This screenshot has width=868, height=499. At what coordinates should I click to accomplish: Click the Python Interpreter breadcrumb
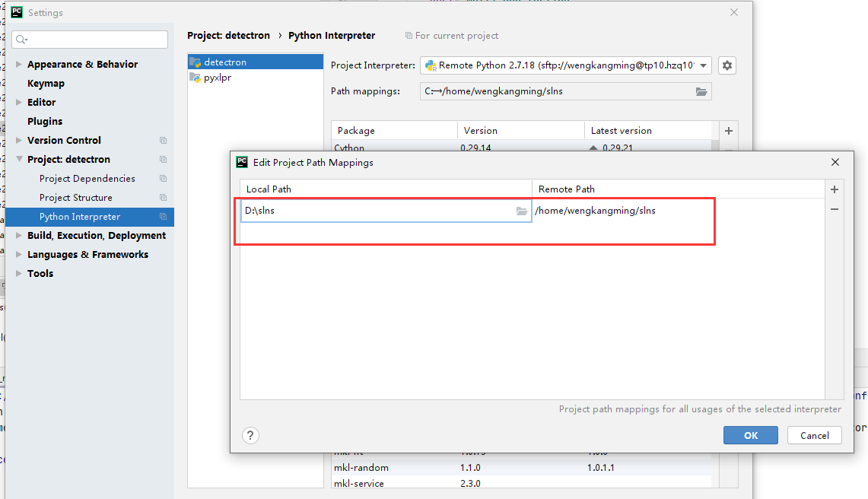[x=332, y=36]
